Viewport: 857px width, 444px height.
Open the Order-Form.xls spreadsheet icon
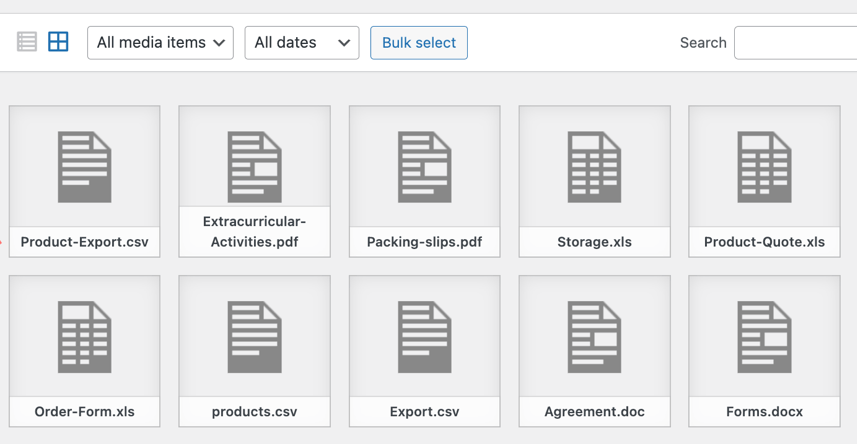pos(85,337)
